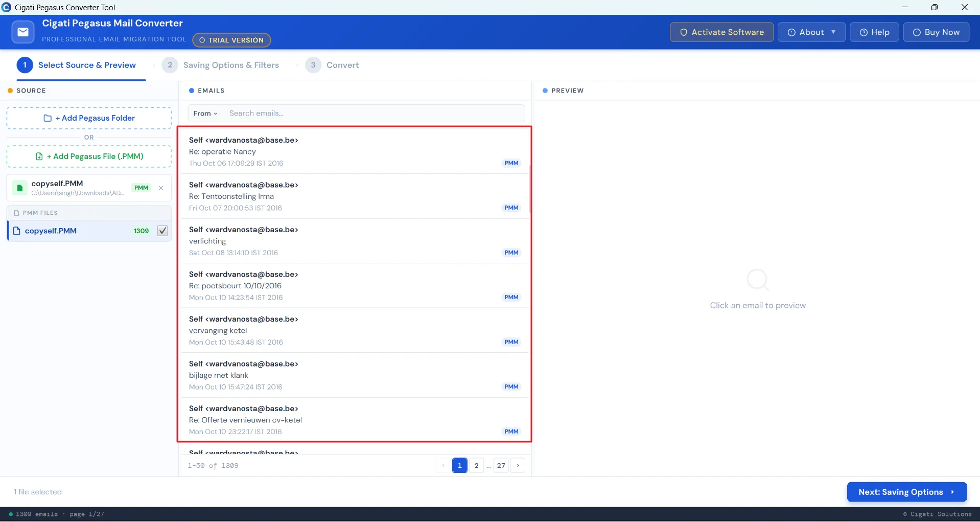Click the '1-50 of 1309' range text
The image size is (980, 522).
click(213, 466)
